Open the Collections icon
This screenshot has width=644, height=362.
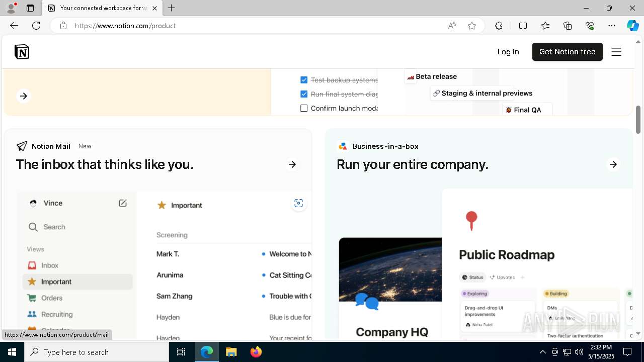[568, 26]
